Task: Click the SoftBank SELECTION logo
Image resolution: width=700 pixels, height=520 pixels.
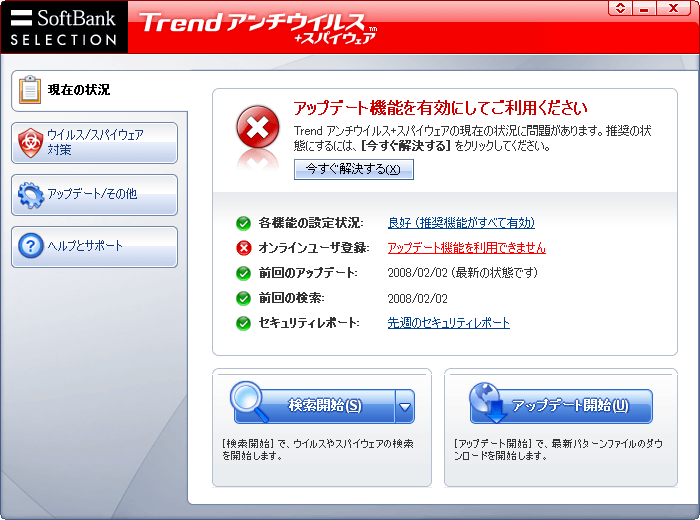Action: click(x=64, y=27)
